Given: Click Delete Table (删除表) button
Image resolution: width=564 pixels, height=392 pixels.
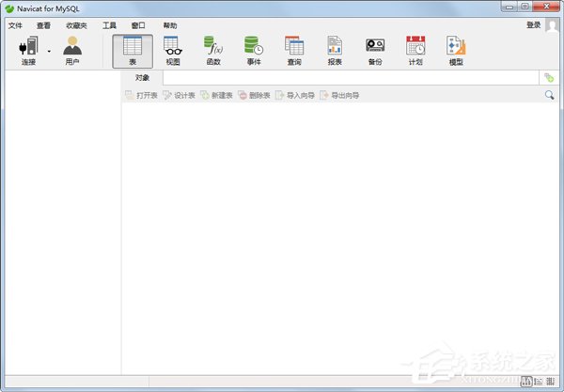Looking at the screenshot, I should (254, 95).
